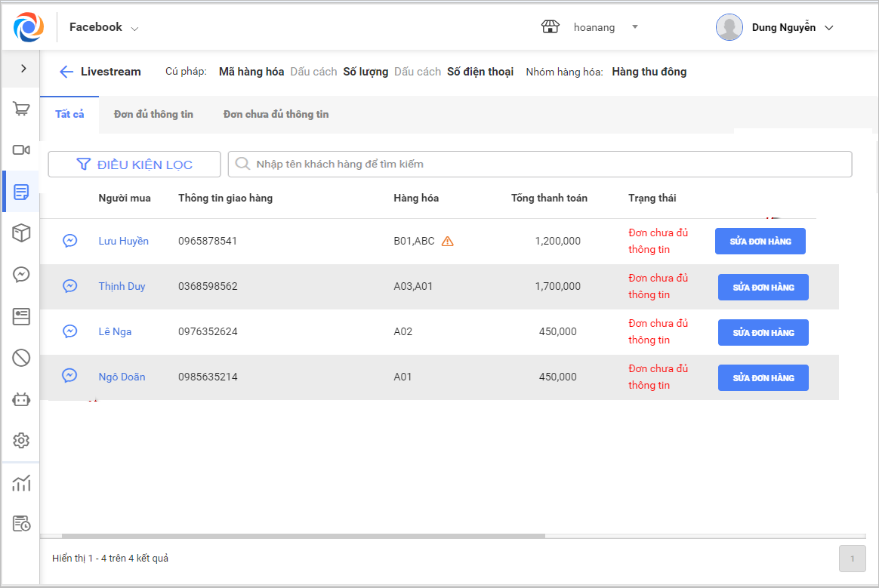Click the horizontal scrollbar below the table
The width and height of the screenshot is (879, 588).
coord(302,537)
